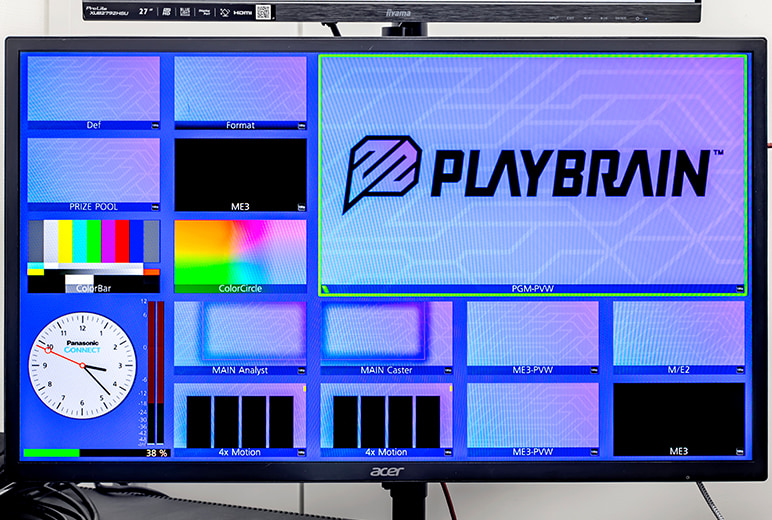Select the PRIZE POOL source tile

pyautogui.click(x=93, y=171)
